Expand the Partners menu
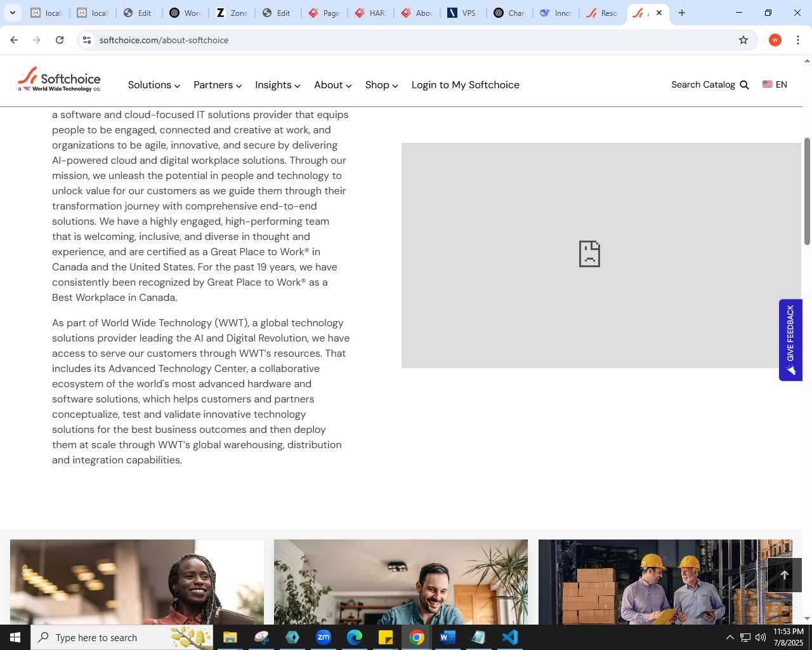The image size is (812, 650). (x=218, y=85)
